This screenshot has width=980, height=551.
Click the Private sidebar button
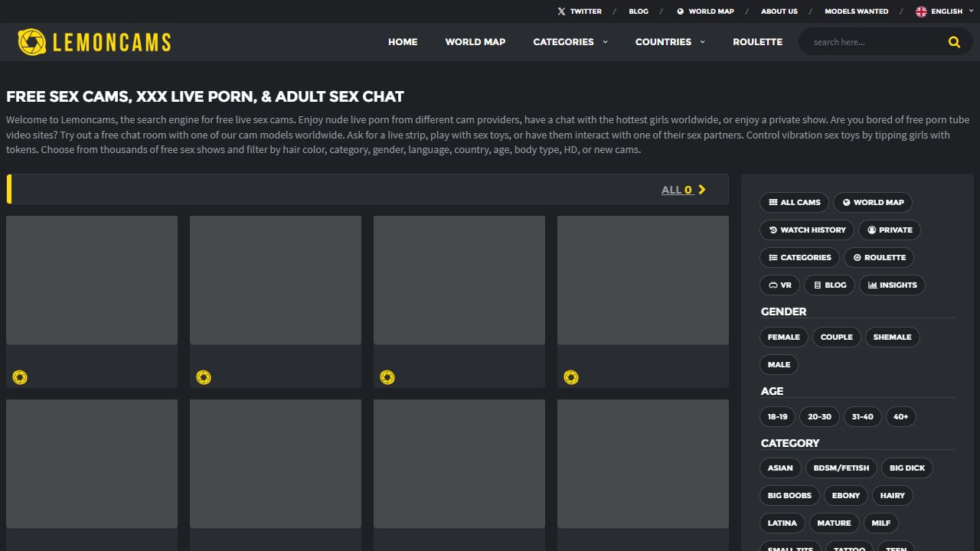pos(890,230)
